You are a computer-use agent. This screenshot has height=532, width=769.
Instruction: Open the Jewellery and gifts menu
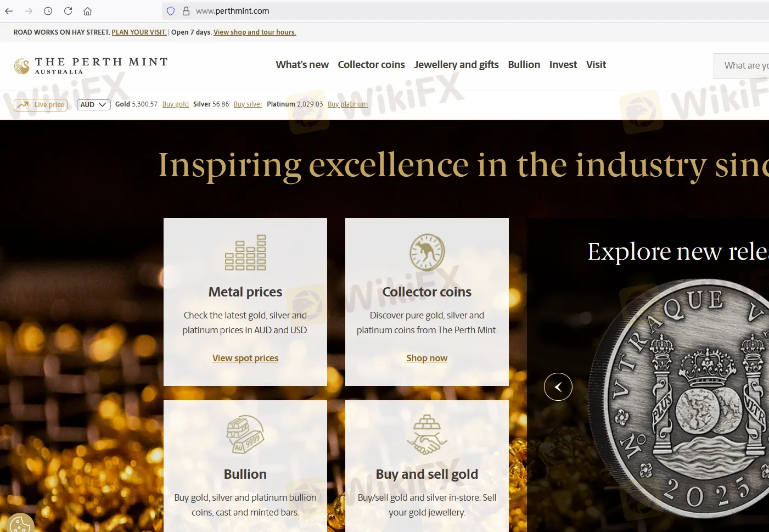click(x=456, y=65)
